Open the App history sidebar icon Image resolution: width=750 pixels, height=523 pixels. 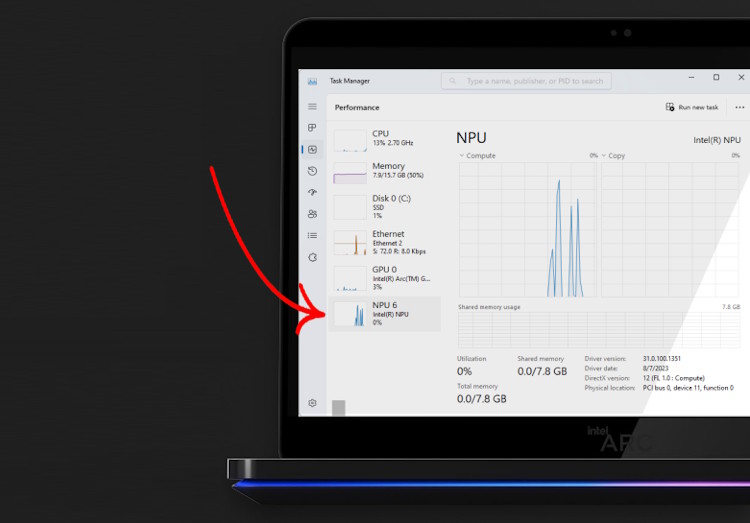point(312,171)
